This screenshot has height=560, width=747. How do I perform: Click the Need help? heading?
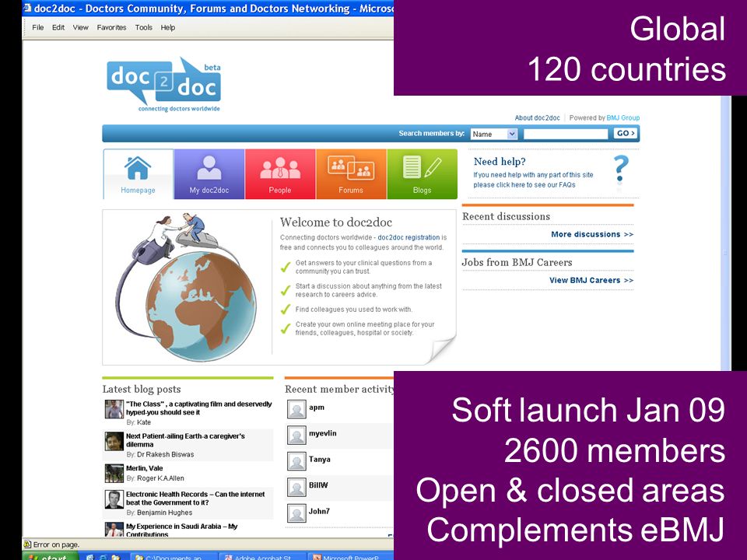[x=500, y=162]
